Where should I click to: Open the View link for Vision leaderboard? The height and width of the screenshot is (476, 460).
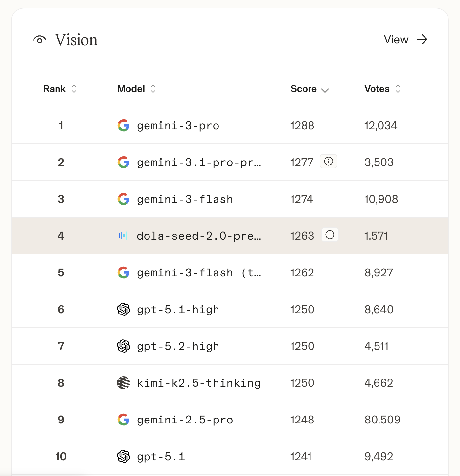pyautogui.click(x=396, y=40)
